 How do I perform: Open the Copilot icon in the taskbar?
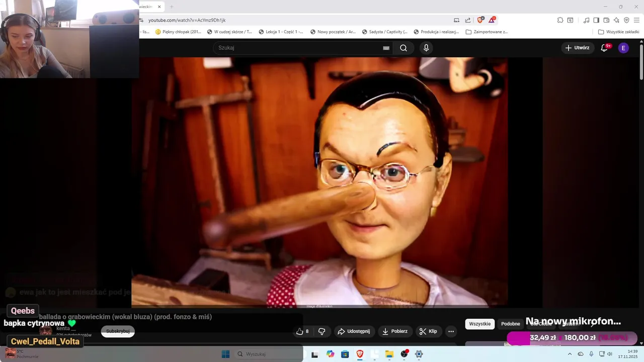[x=330, y=354]
